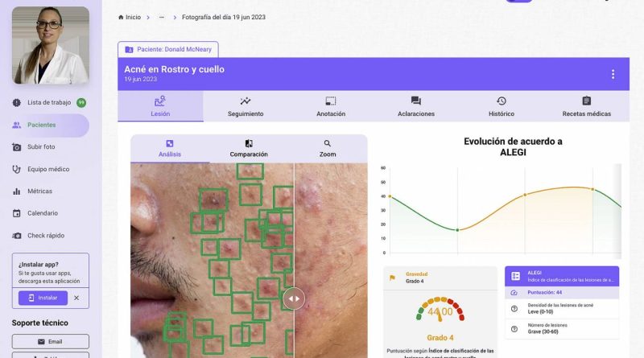Click the Email support button
644x358 pixels.
[50, 341]
